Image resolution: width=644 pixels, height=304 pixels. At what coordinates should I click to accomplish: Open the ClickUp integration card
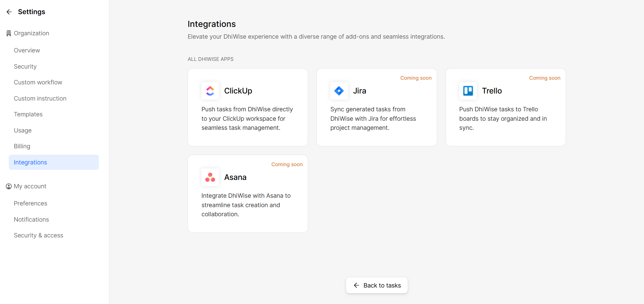click(248, 107)
